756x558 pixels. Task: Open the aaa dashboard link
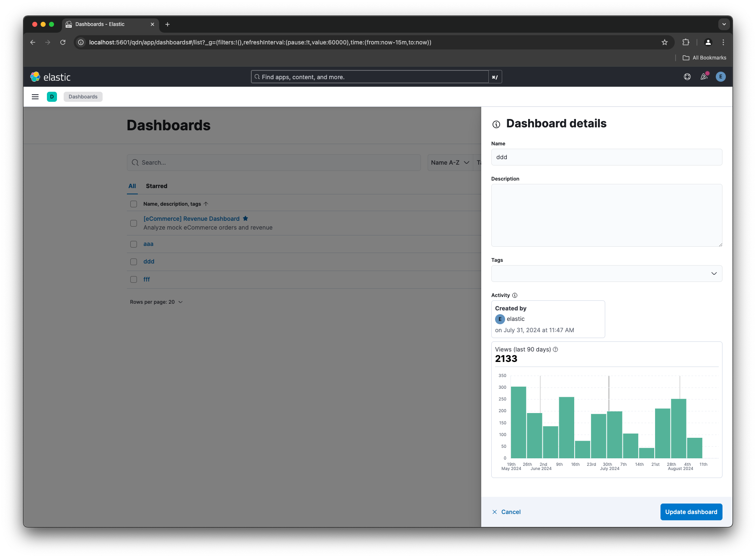pos(148,244)
